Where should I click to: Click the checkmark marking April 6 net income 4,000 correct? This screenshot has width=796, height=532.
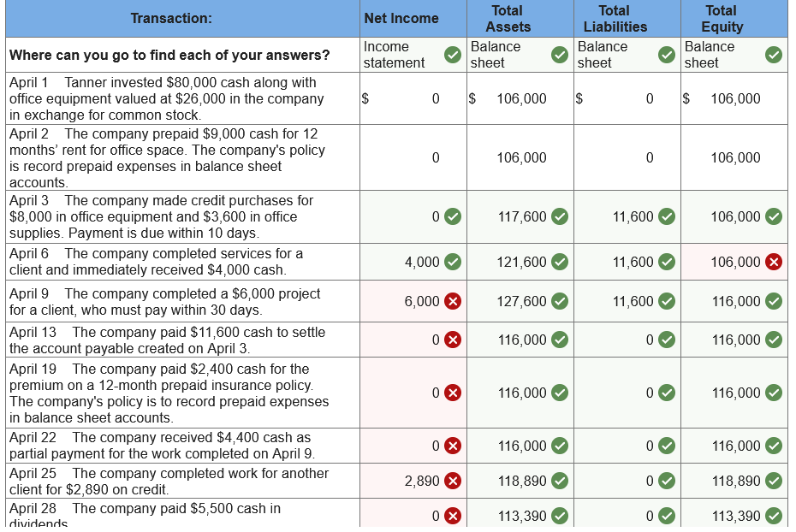point(454,262)
